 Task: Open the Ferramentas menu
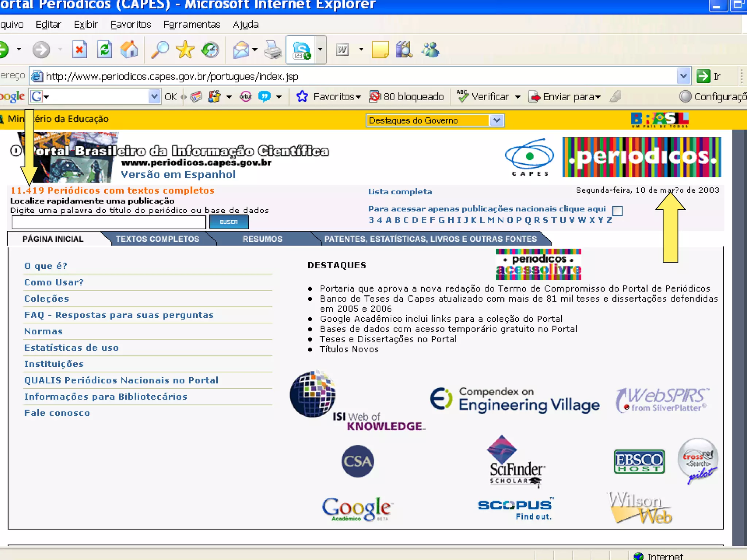click(192, 24)
